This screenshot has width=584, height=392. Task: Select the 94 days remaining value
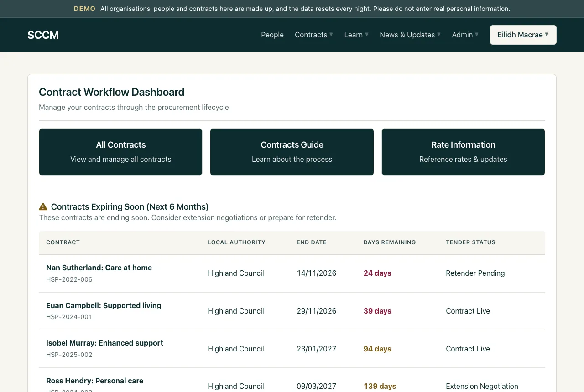(x=377, y=349)
